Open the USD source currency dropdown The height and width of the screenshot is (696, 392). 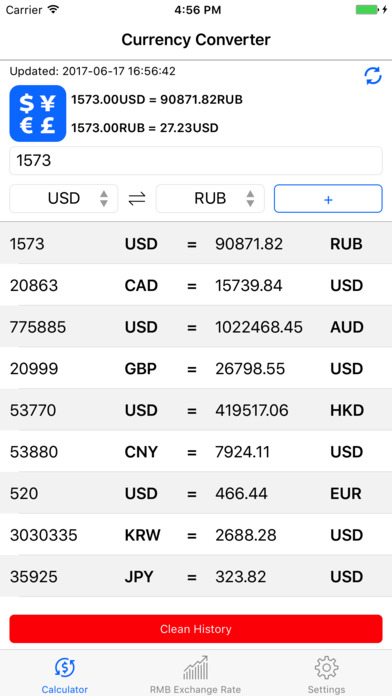(64, 198)
